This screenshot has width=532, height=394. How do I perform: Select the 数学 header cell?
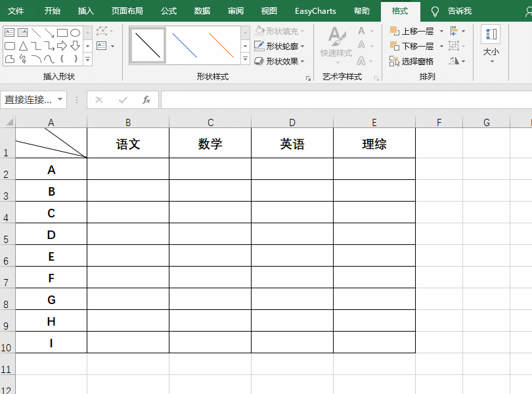click(x=210, y=144)
